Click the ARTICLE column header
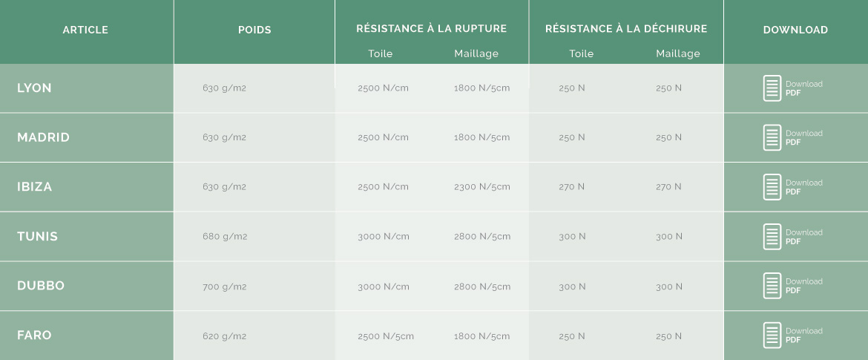 tap(85, 30)
